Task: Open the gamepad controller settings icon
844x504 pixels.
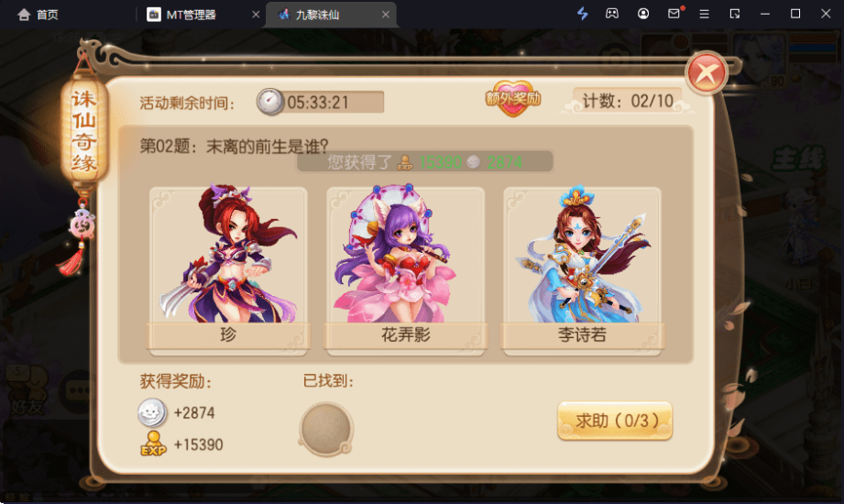Action: point(612,14)
